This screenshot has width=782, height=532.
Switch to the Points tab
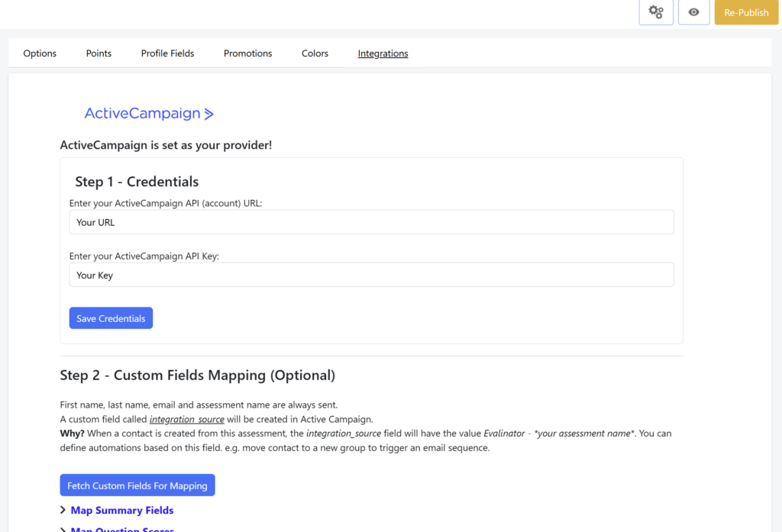coord(99,53)
